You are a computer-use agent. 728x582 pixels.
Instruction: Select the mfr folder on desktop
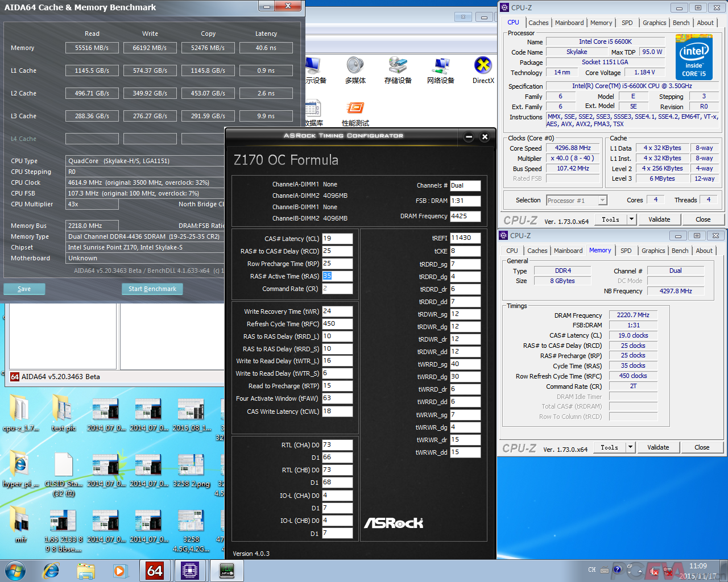(x=20, y=525)
